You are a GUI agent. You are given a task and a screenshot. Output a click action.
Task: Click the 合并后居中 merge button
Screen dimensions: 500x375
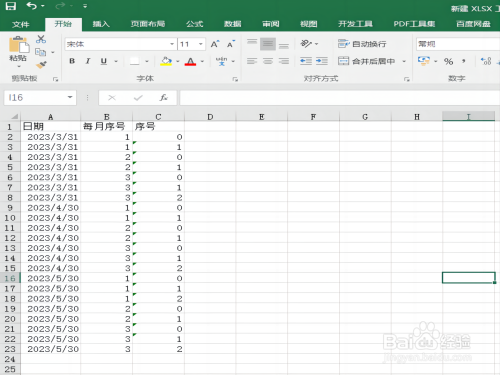(367, 61)
